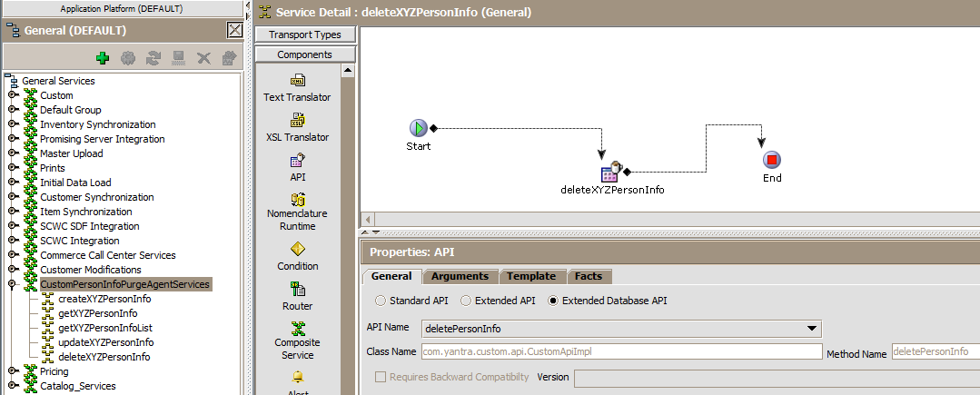Open the API Name dropdown

812,329
